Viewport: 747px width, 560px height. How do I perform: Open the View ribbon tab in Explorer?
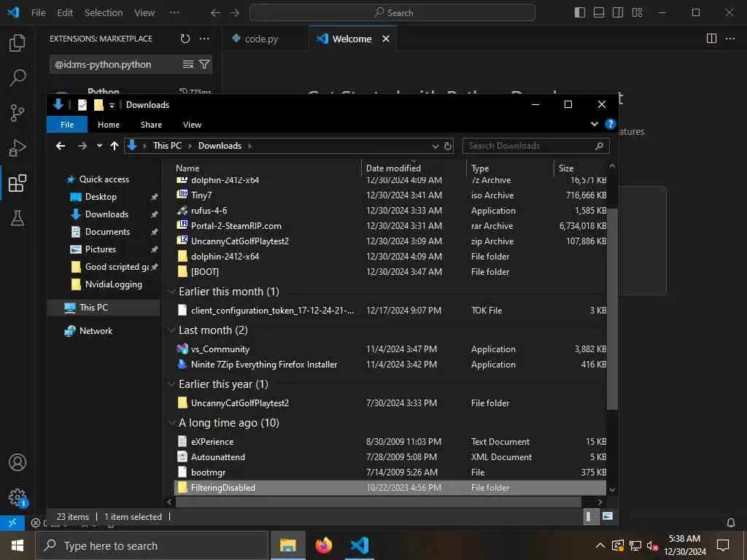point(192,124)
